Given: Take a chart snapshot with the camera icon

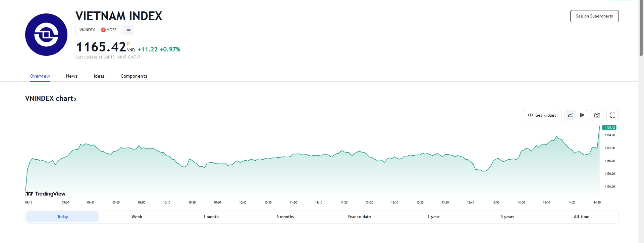Looking at the screenshot, I should [x=597, y=115].
